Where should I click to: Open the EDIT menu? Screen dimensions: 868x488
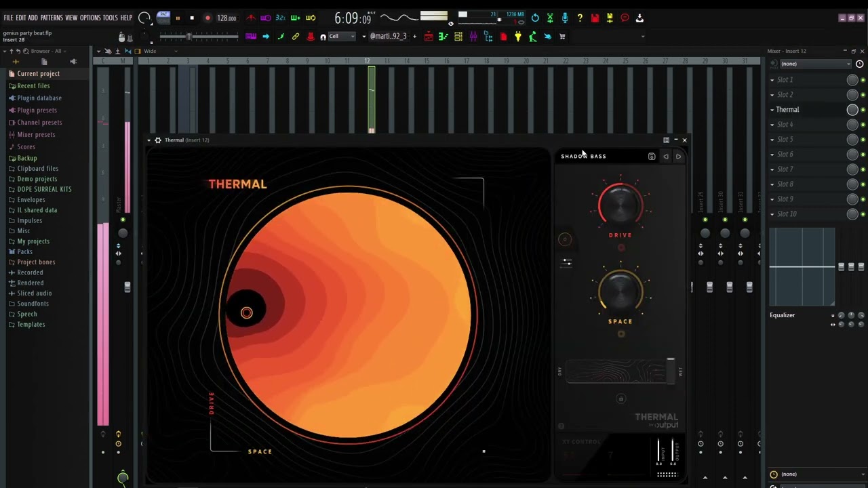tap(21, 18)
